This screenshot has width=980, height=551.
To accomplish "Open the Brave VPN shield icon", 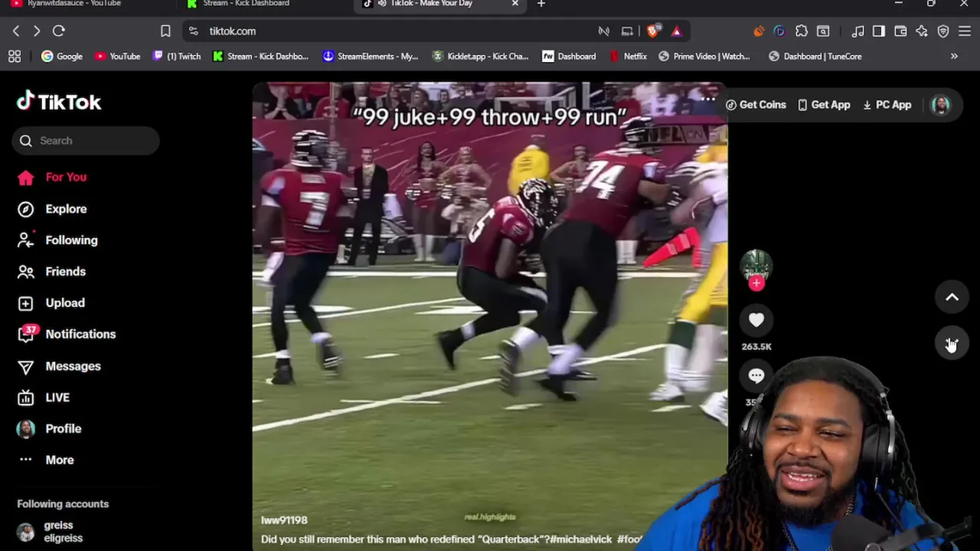I will point(943,31).
